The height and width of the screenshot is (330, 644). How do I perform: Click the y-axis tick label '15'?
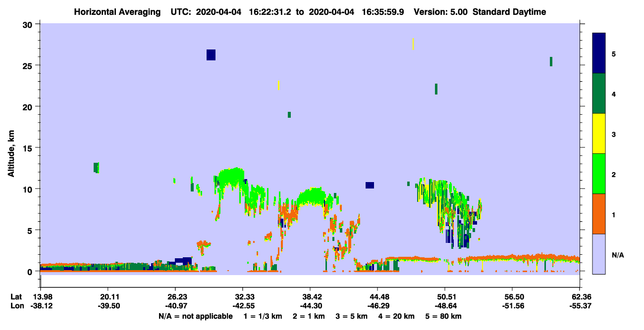pos(28,148)
